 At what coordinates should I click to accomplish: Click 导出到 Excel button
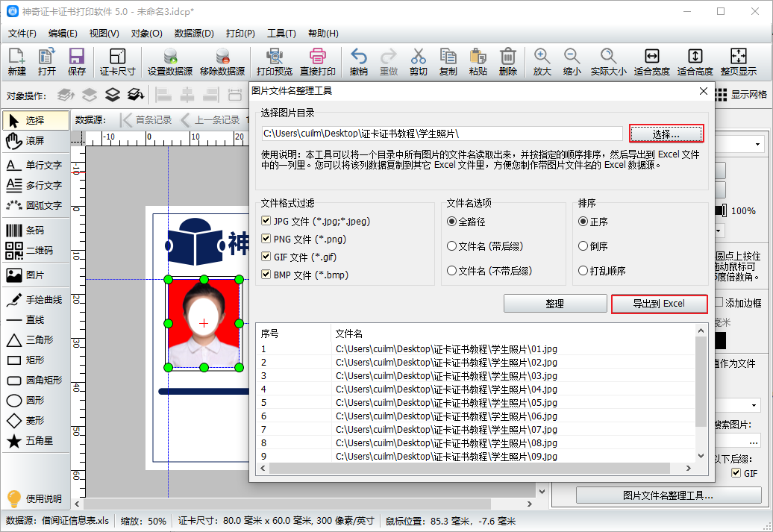[x=659, y=304]
